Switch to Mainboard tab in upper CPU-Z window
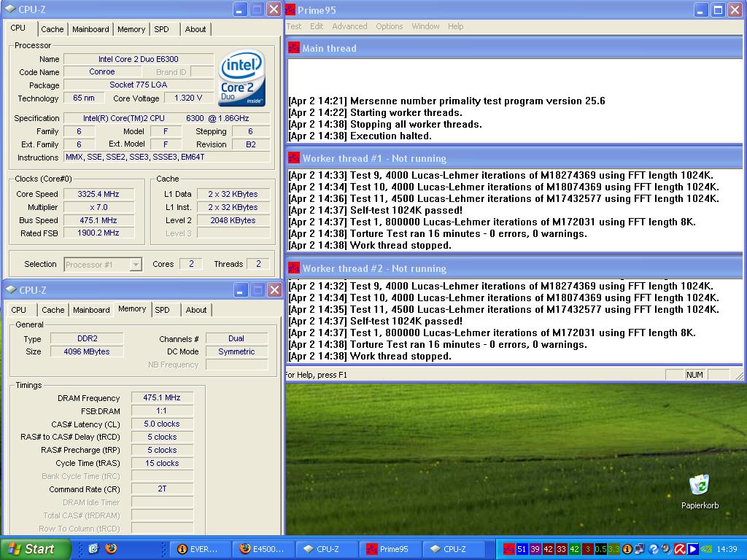The width and height of the screenshot is (747, 560). pos(90,29)
